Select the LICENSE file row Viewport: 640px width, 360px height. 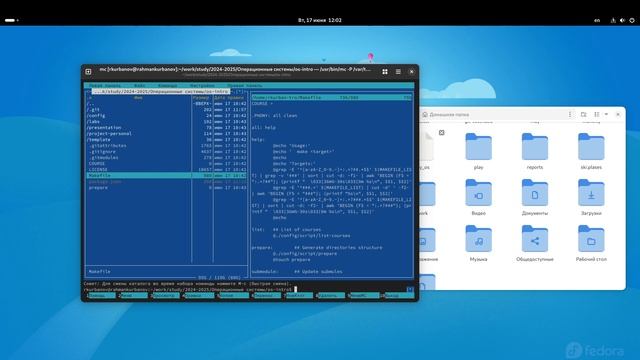coord(167,169)
